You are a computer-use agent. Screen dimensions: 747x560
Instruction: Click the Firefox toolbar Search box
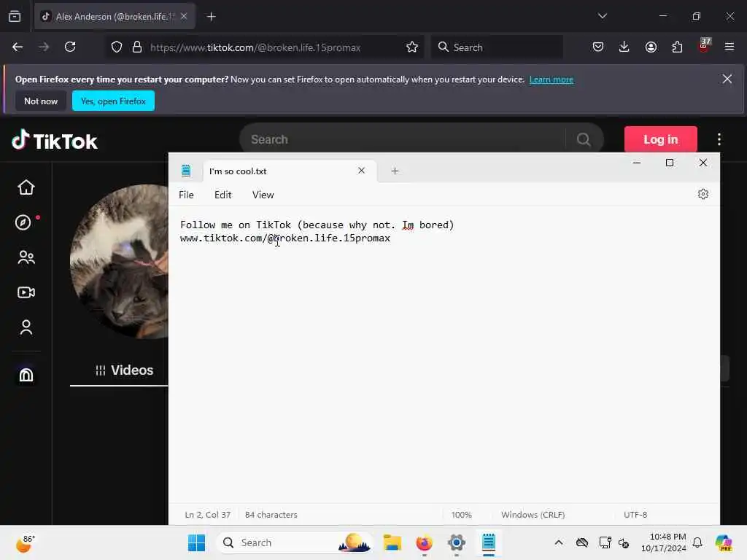pos(498,47)
